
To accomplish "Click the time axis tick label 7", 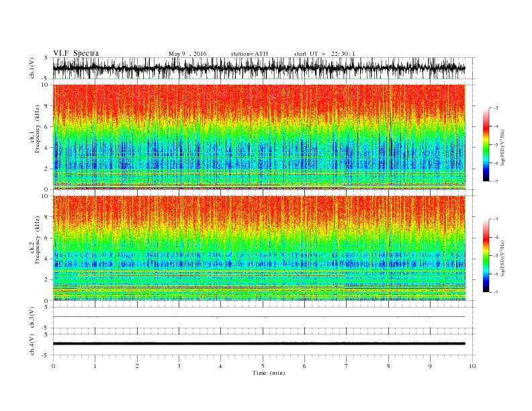I will [347, 366].
